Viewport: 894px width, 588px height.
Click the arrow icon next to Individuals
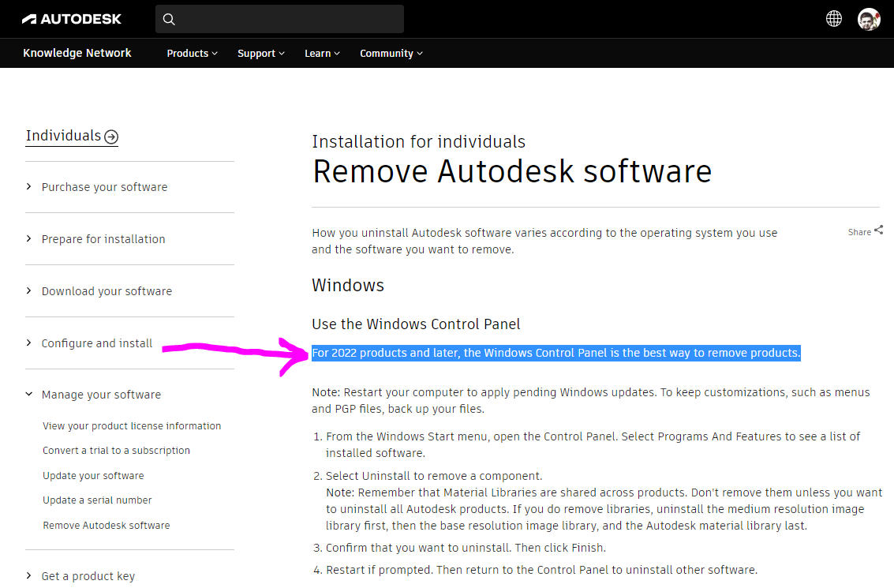(110, 137)
